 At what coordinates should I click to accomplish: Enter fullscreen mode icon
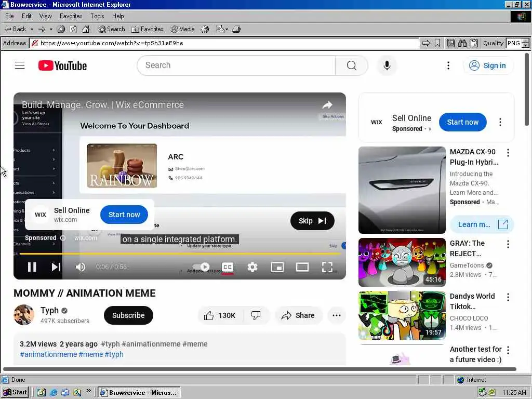point(327,267)
